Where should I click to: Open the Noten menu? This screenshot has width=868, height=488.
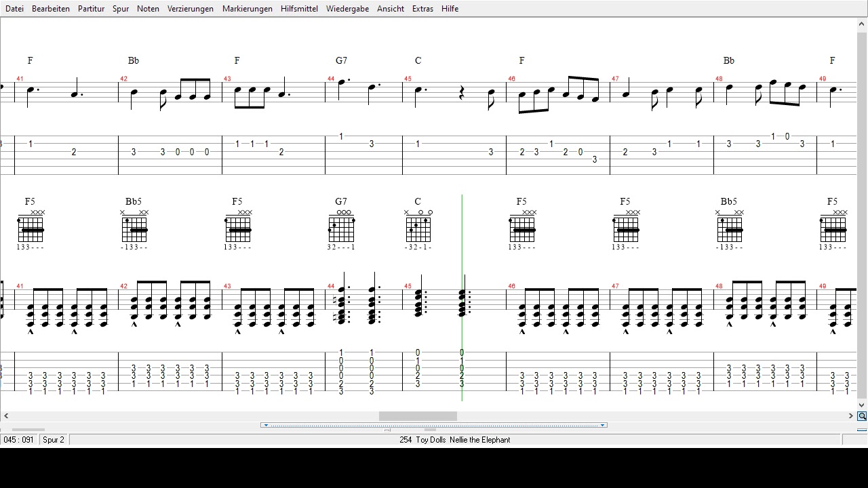pos(148,9)
